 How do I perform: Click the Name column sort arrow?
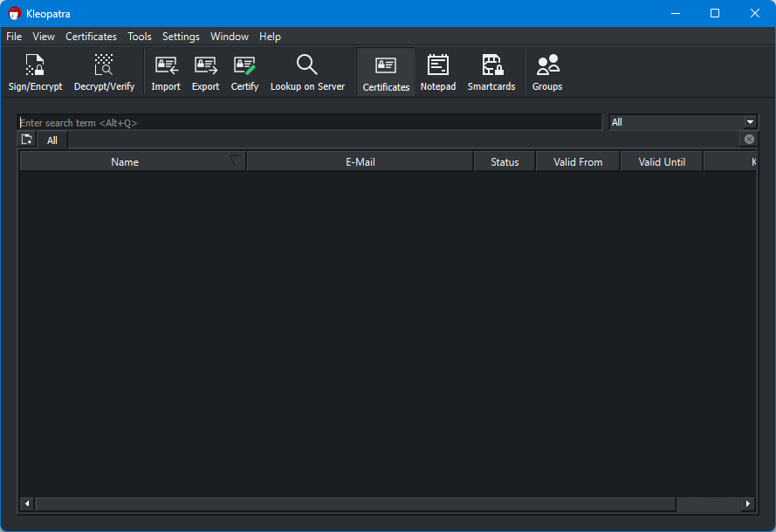pos(234,160)
